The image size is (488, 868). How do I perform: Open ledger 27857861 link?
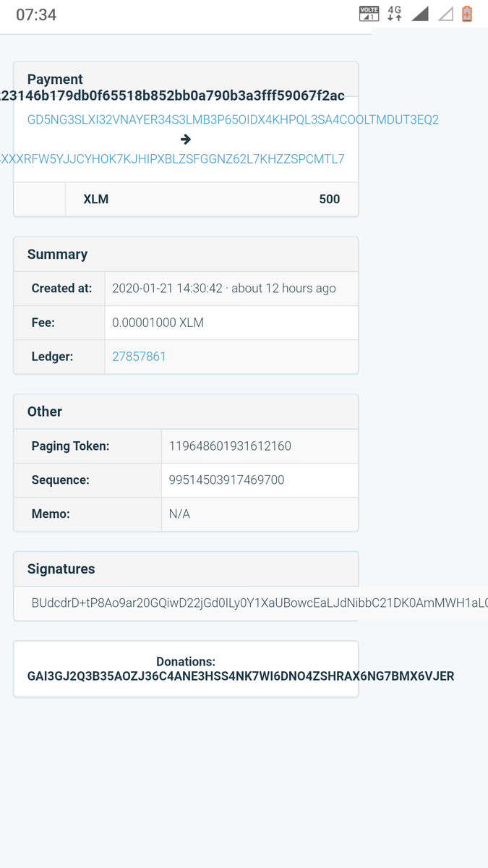click(139, 356)
